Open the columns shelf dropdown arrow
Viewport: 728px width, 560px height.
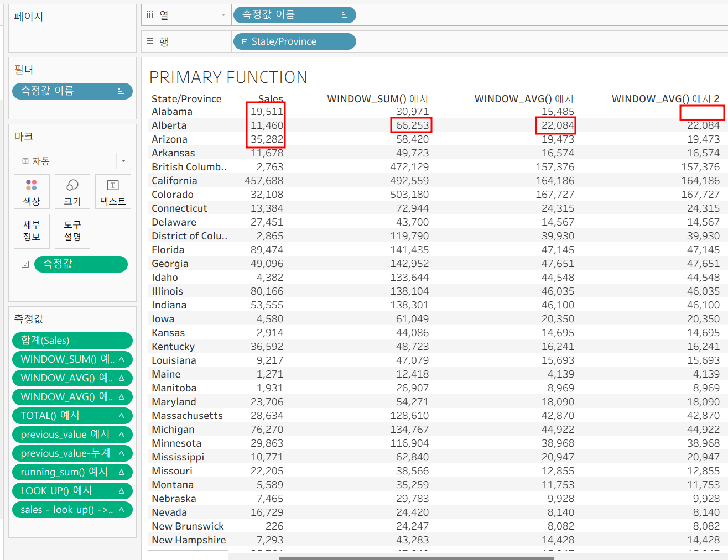[x=223, y=15]
